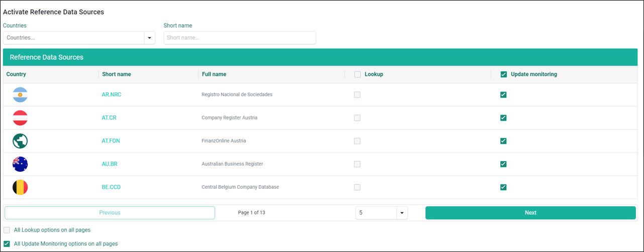644x252 pixels.
Task: Open the page size dropdown showing 5
Action: [x=402, y=213]
